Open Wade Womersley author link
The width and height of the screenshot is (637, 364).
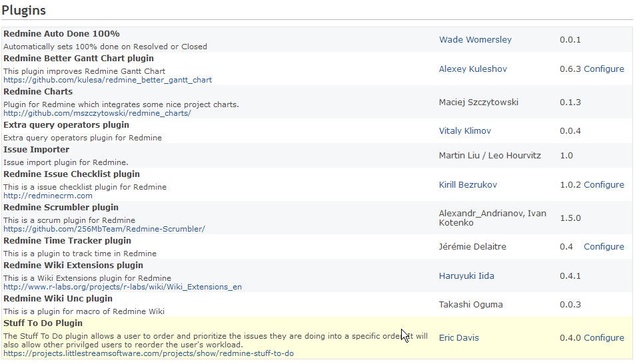(475, 40)
